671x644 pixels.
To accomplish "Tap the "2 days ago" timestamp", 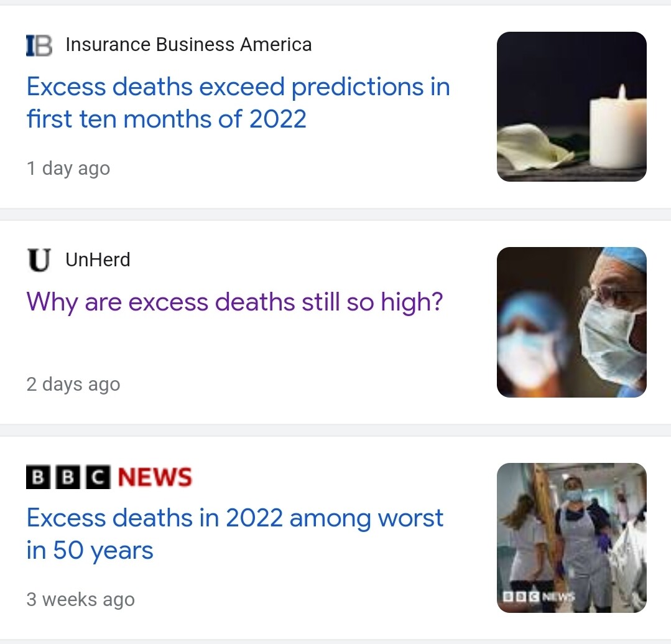I will [x=73, y=385].
